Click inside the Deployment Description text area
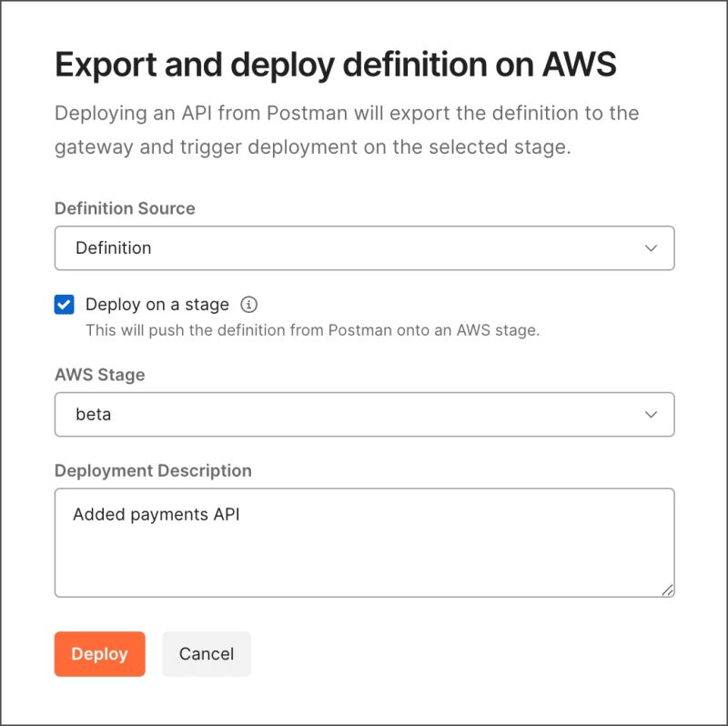Screen dimensions: 728x726 [x=365, y=542]
